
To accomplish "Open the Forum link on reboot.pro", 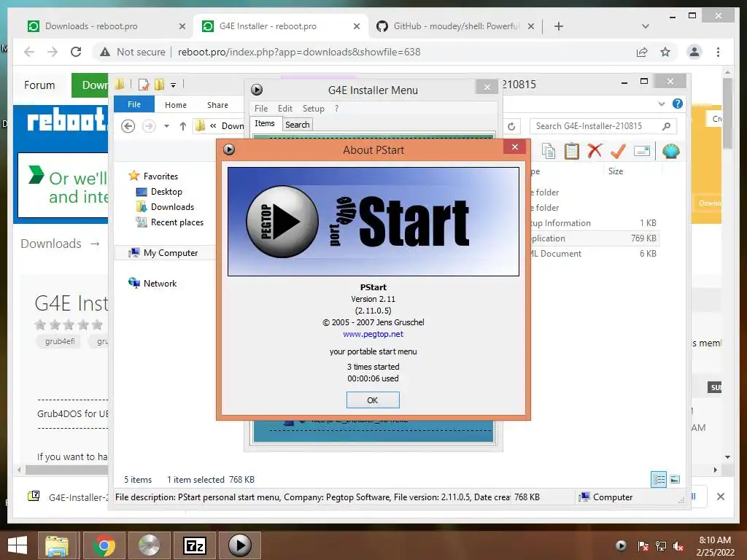I will click(39, 85).
